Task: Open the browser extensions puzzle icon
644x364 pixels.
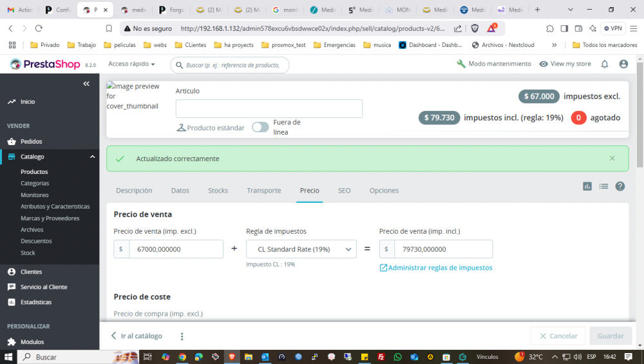Action: tap(550, 28)
